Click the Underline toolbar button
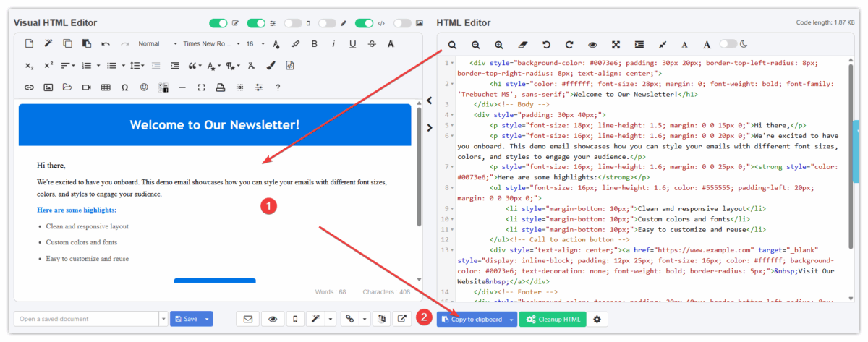 (352, 44)
